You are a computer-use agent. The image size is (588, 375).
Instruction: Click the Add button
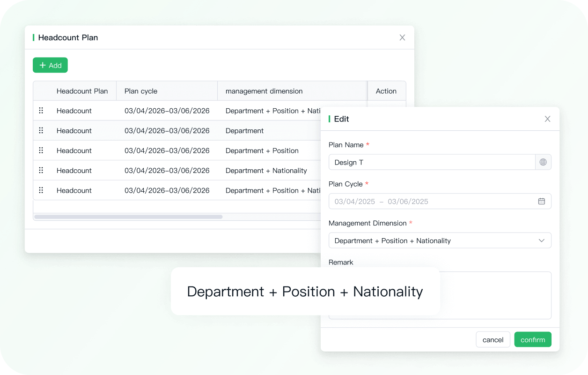coord(50,65)
